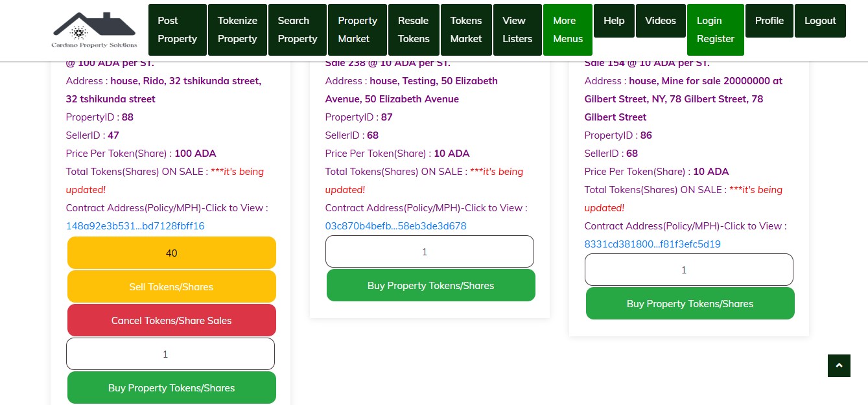Open the Post Property menu
Image resolution: width=868 pixels, height=405 pixels.
tap(177, 30)
